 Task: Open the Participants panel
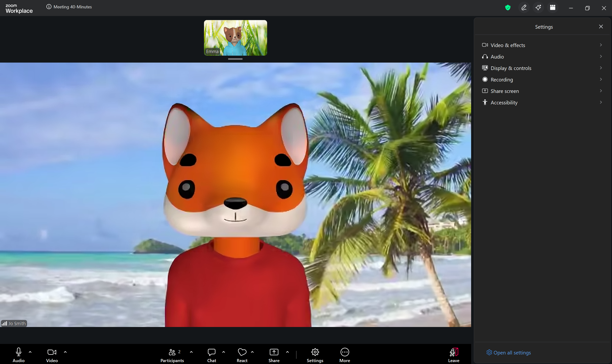[x=172, y=355]
